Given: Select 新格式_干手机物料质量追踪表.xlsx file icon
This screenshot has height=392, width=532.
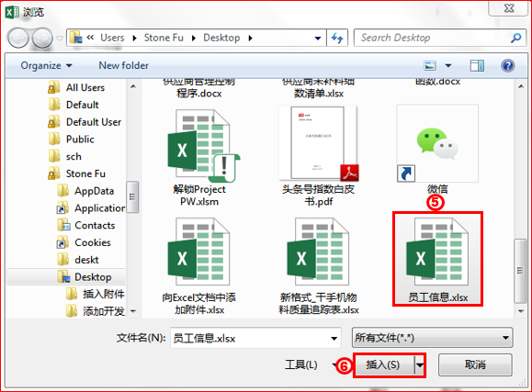Looking at the screenshot, I should point(318,252).
